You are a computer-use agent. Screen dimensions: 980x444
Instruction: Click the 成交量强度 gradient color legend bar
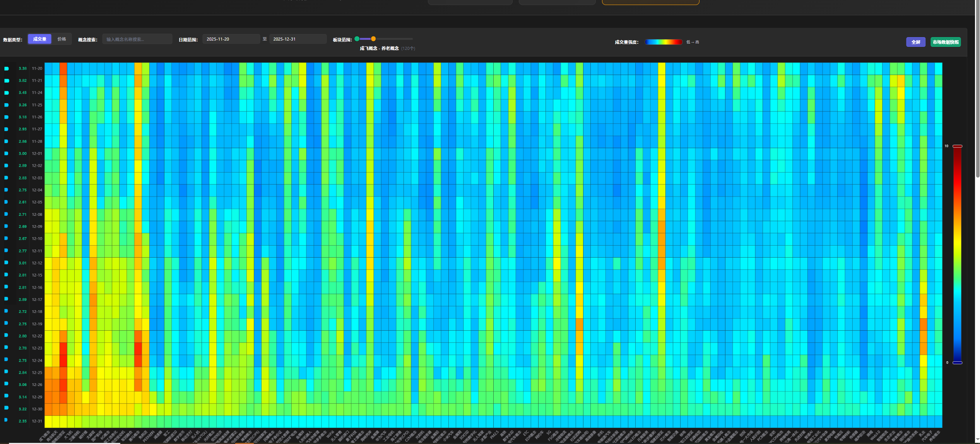(663, 42)
